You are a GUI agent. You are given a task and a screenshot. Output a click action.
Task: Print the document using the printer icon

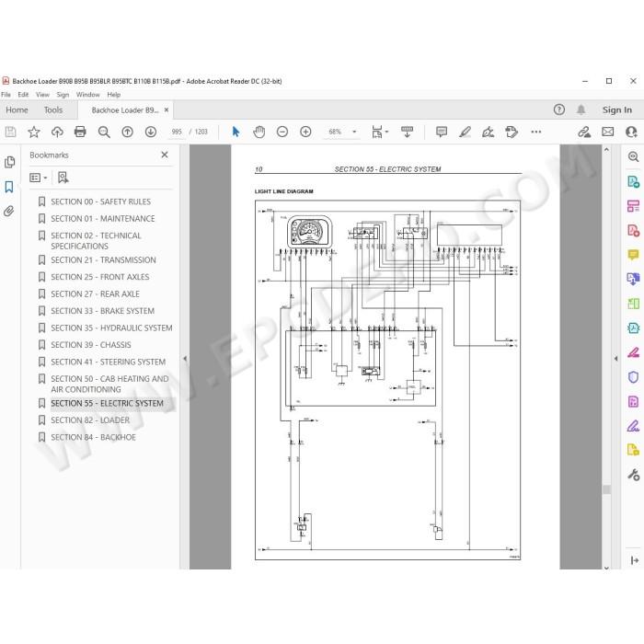point(80,132)
